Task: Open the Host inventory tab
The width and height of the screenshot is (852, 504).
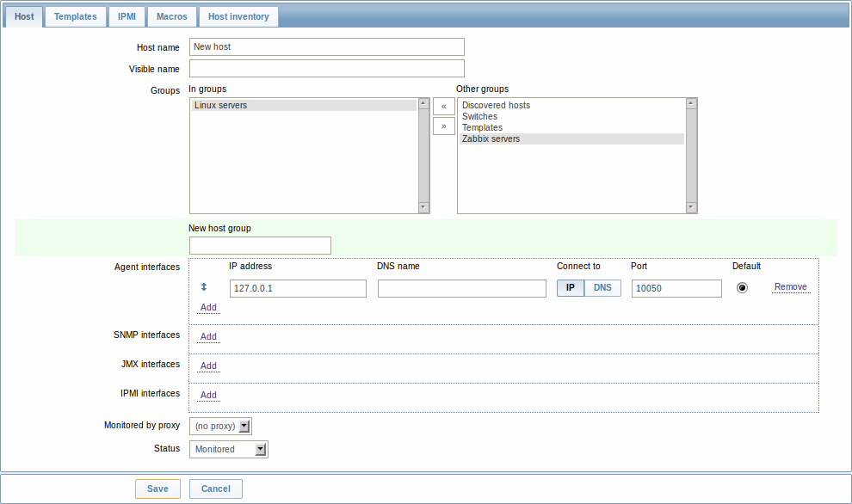Action: pyautogui.click(x=238, y=15)
